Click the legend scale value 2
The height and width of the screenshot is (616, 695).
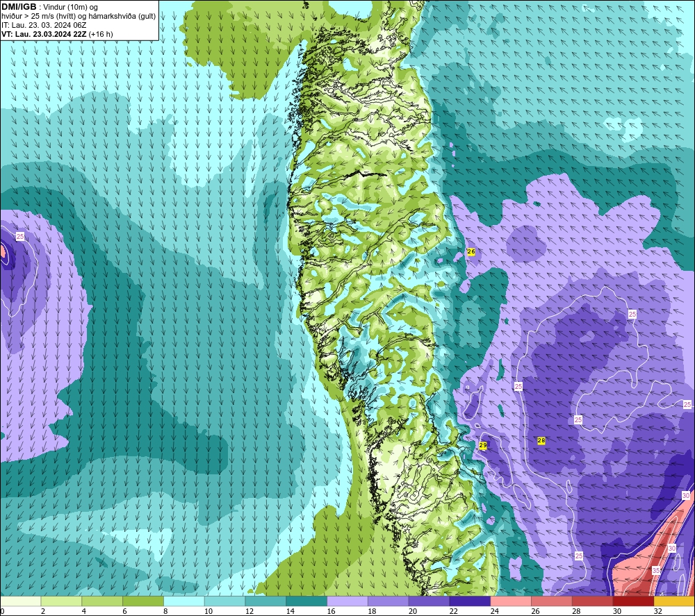42,612
